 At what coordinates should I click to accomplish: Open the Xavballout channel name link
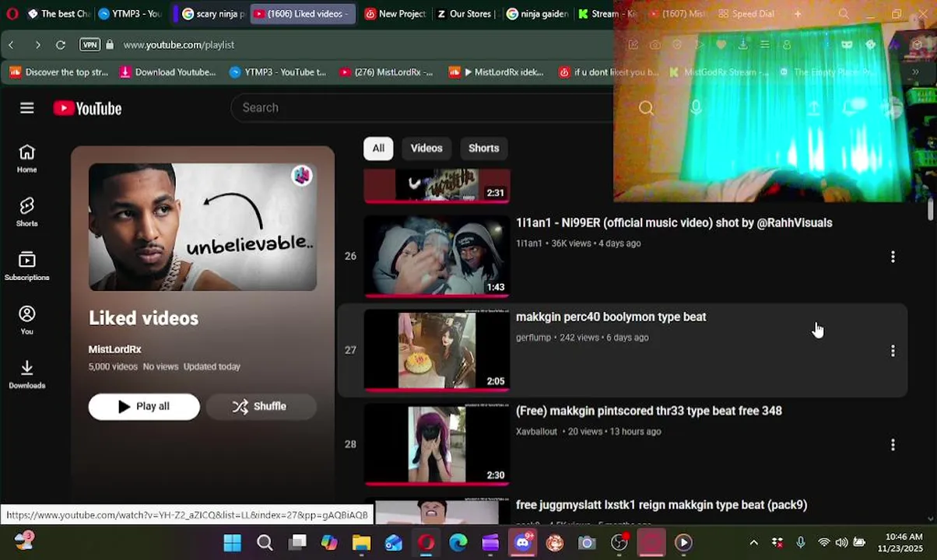[x=536, y=432]
